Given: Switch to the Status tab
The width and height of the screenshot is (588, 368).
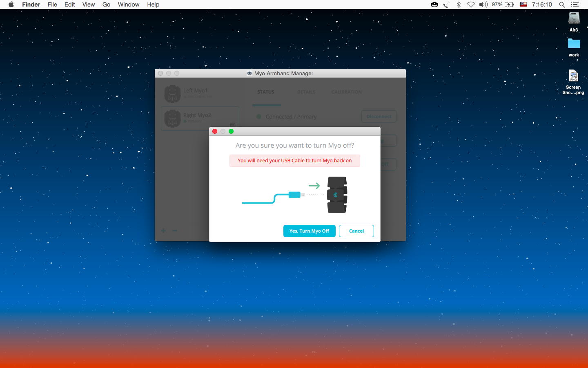Looking at the screenshot, I should pyautogui.click(x=266, y=92).
